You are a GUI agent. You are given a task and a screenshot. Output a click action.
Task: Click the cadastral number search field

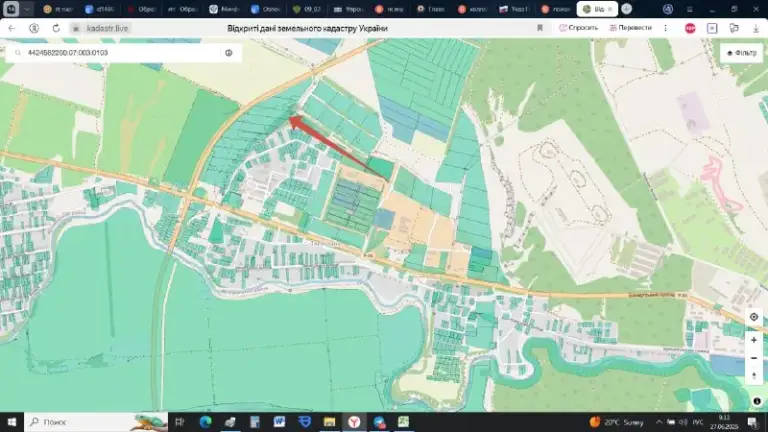point(122,52)
